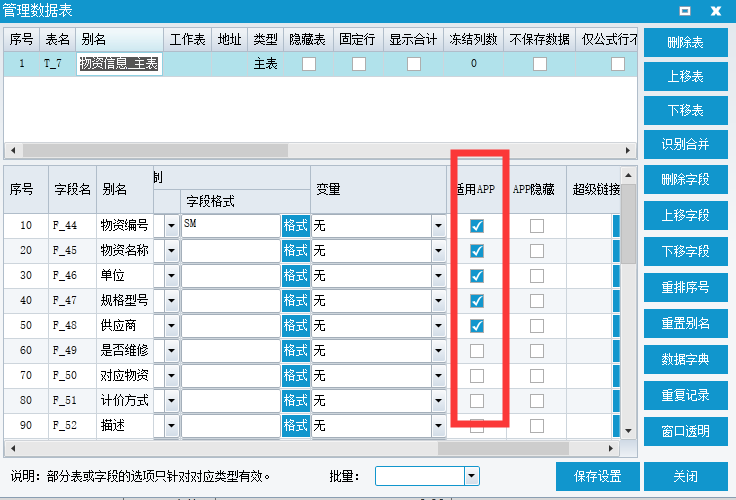Toggle 显示合计 checkbox for T_7

point(414,64)
